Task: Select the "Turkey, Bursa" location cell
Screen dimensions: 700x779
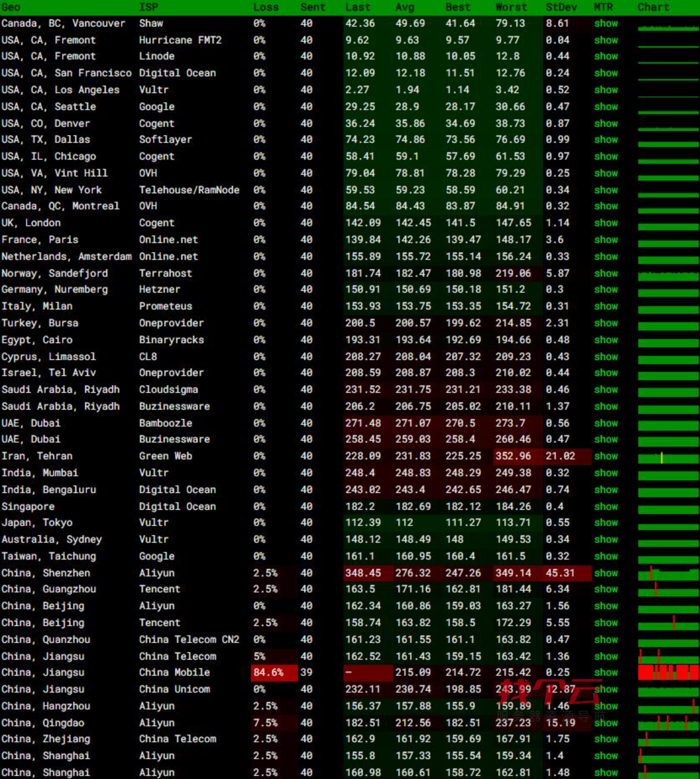Action: pos(40,323)
